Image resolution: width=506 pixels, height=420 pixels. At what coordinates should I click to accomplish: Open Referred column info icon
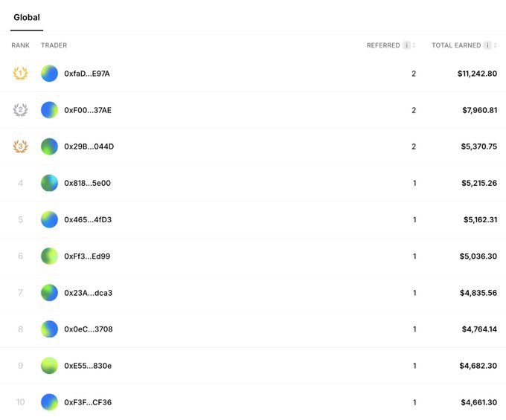pos(406,45)
